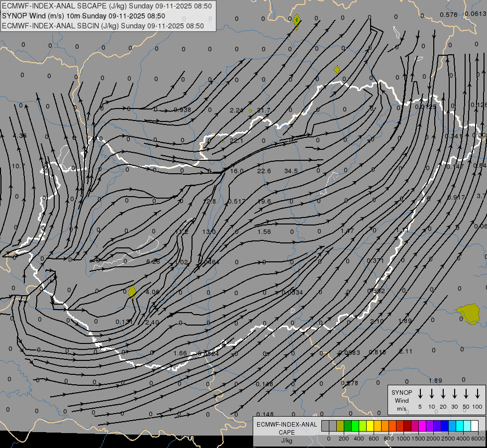Click the map value 22.1
The image size is (487, 448).
click(x=236, y=141)
